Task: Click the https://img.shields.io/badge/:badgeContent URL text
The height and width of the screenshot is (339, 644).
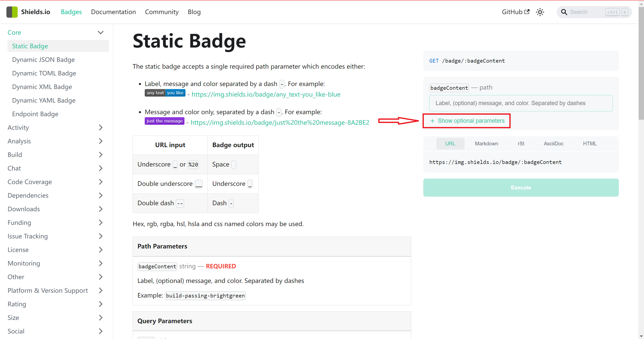Action: point(495,162)
